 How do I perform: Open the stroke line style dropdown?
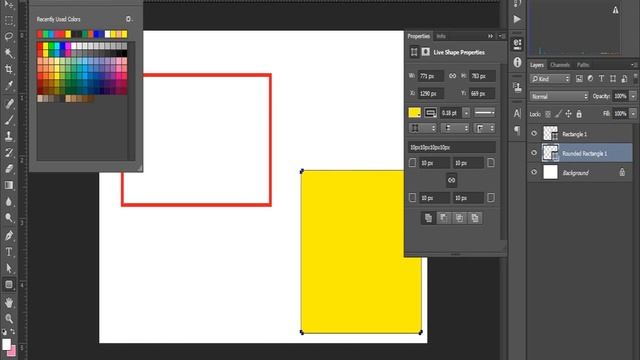tap(484, 113)
